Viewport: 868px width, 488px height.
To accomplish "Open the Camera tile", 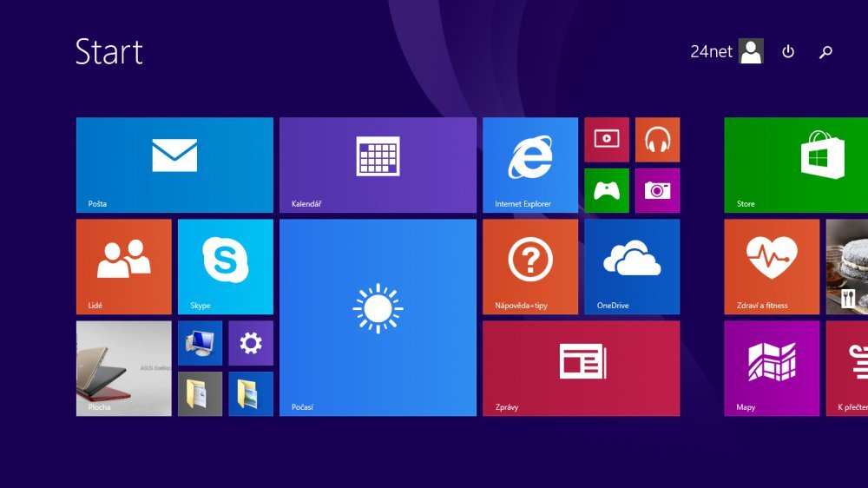I will click(657, 190).
